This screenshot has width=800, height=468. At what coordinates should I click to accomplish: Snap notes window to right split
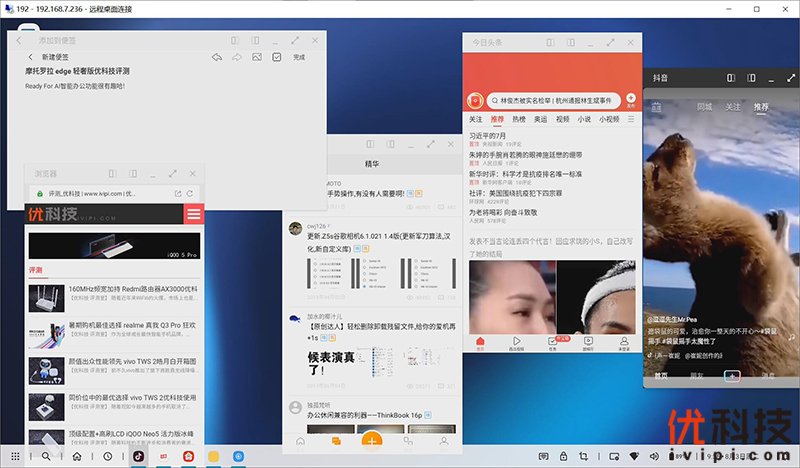[255, 40]
